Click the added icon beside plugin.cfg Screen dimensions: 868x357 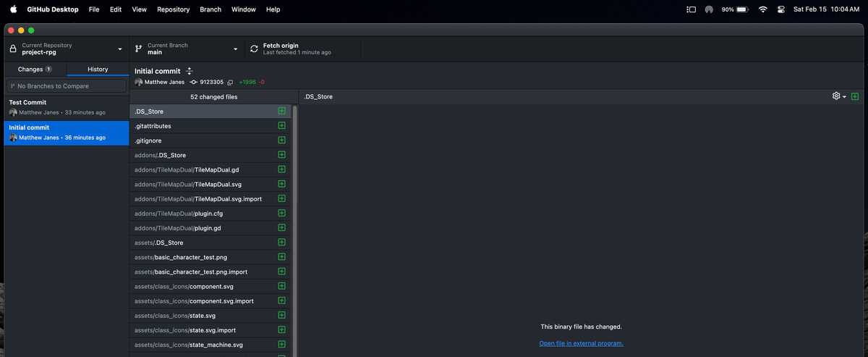281,214
